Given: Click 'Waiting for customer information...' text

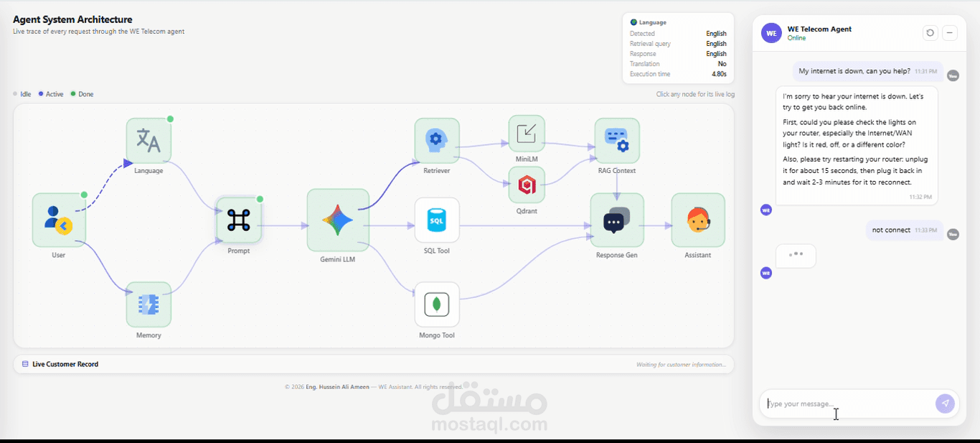Looking at the screenshot, I should [x=681, y=365].
